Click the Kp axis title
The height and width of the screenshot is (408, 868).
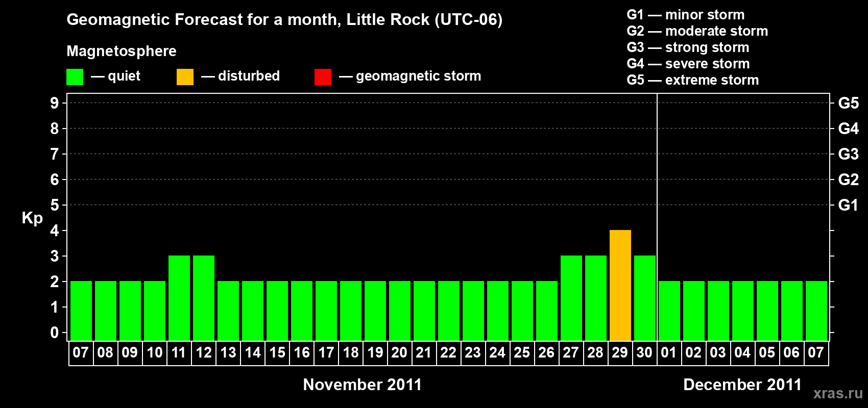(32, 218)
